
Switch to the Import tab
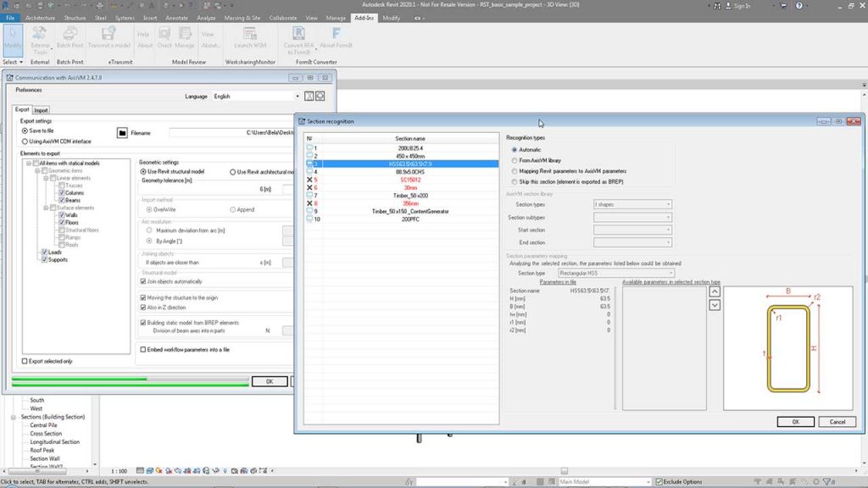(x=41, y=109)
